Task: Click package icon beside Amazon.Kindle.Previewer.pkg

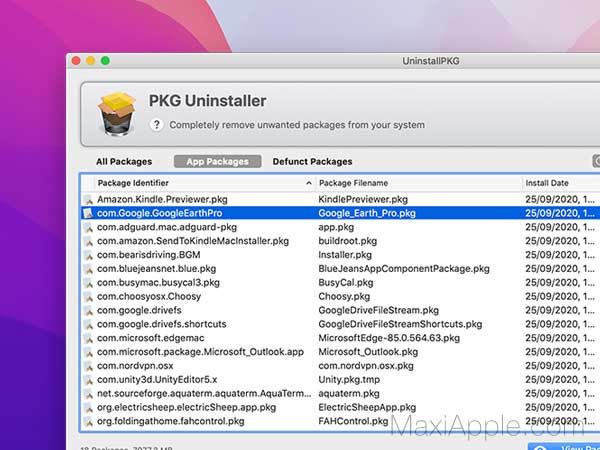Action: coord(88,199)
